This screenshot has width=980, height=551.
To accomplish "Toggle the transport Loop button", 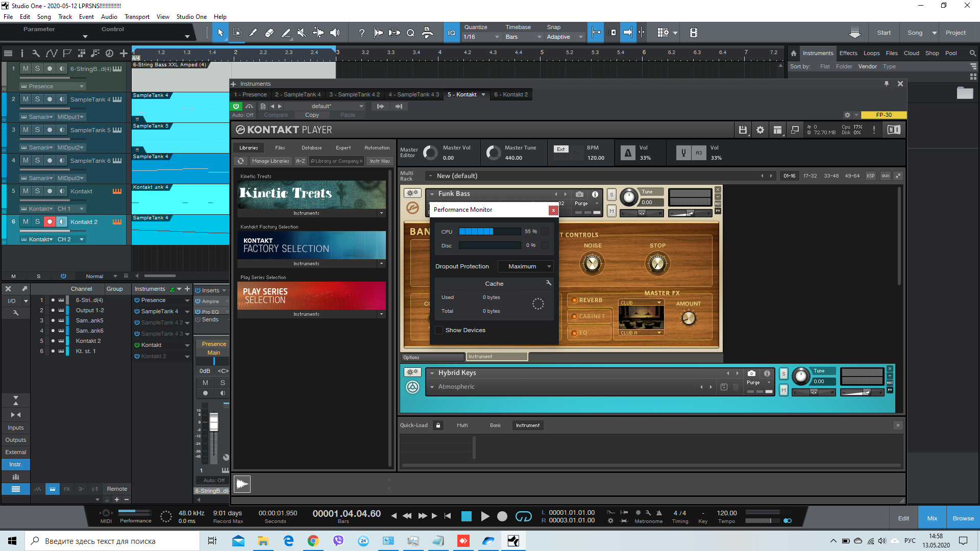I will (x=523, y=516).
